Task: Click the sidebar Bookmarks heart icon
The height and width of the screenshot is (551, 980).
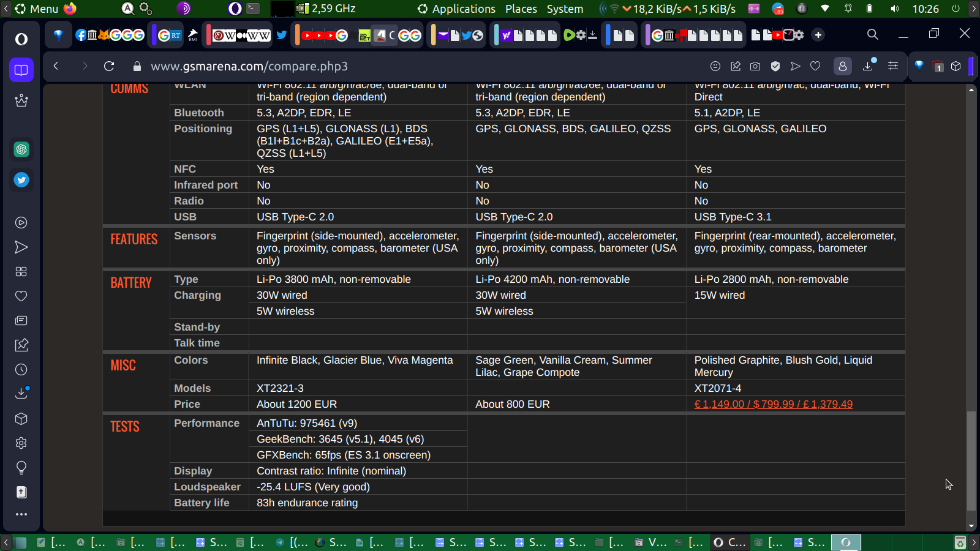Action: [x=21, y=296]
